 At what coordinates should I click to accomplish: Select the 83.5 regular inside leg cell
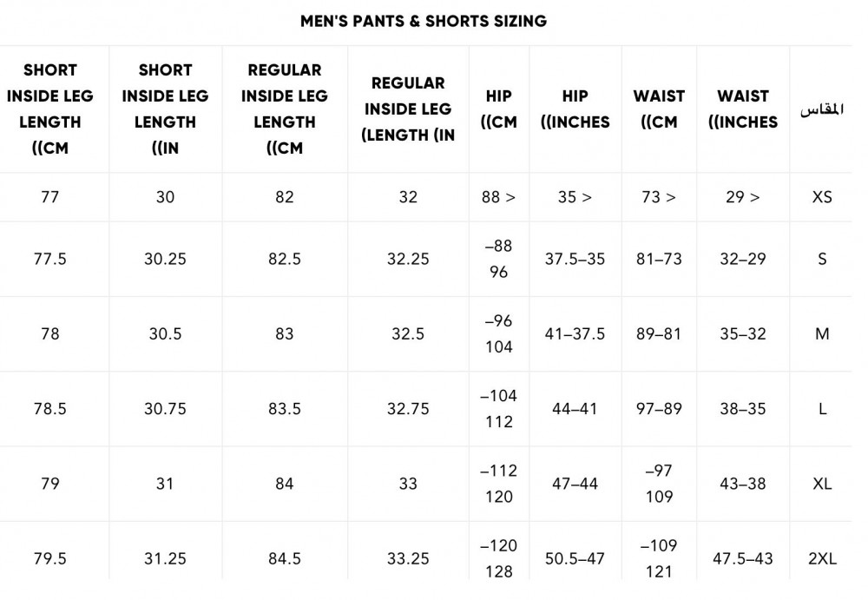[285, 409]
